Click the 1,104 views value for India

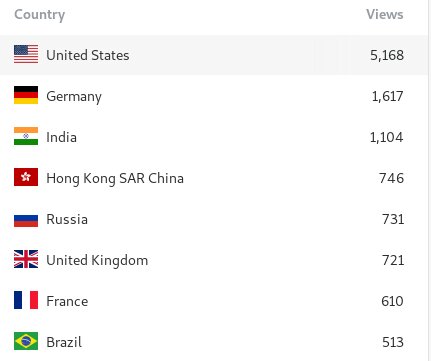tap(387, 137)
